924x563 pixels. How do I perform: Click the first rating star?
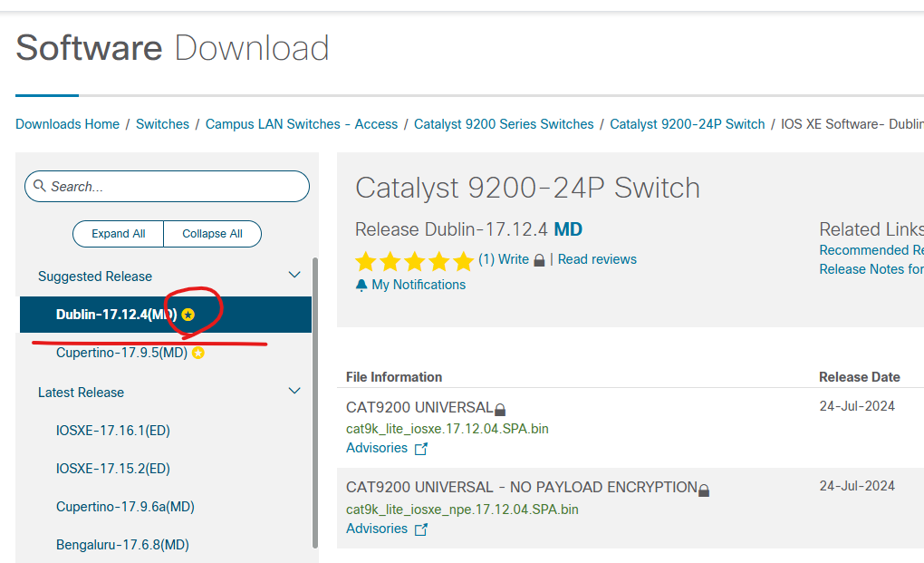[366, 260]
